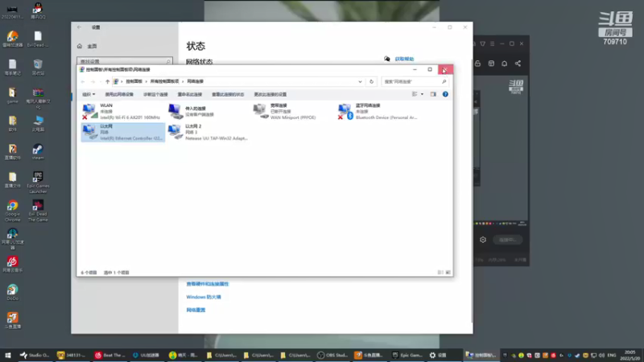Open the view options dropdown arrow
Image resolution: width=644 pixels, height=362 pixels.
422,94
